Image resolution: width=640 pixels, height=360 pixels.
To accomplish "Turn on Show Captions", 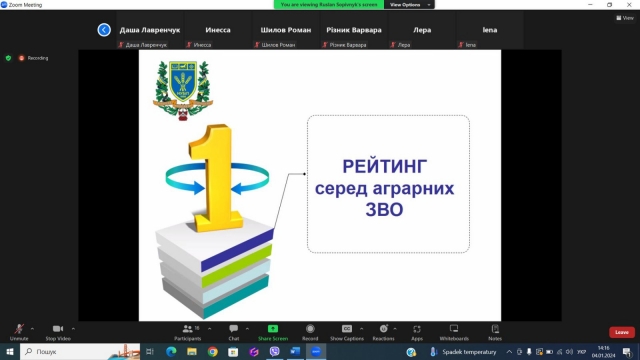I will tap(347, 332).
